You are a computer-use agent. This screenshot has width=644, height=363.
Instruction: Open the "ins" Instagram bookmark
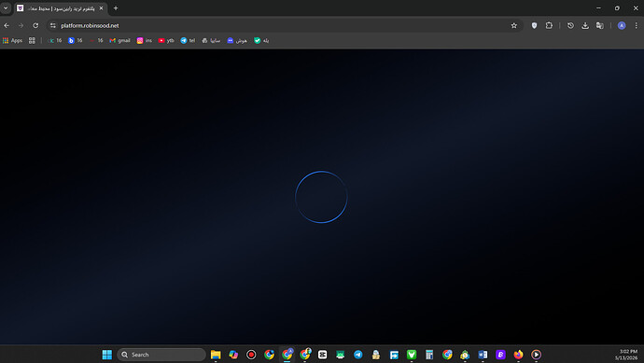pyautogui.click(x=144, y=40)
